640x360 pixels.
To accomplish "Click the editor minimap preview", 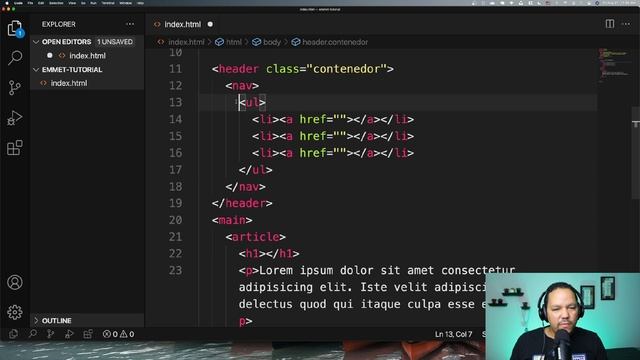I will pos(614,65).
